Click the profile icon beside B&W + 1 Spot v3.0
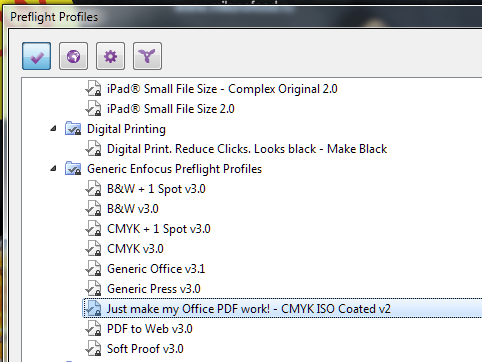This screenshot has width=482, height=362. tap(93, 189)
